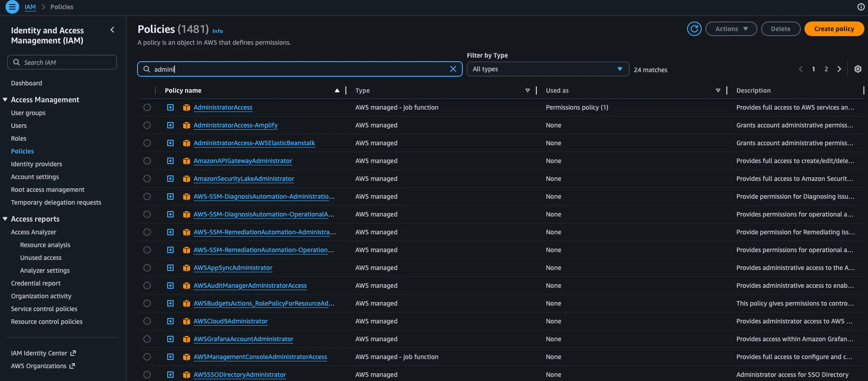Click the policy icon beside AWSAuditManagerAdministratorAccess
The height and width of the screenshot is (381, 868).
(186, 286)
